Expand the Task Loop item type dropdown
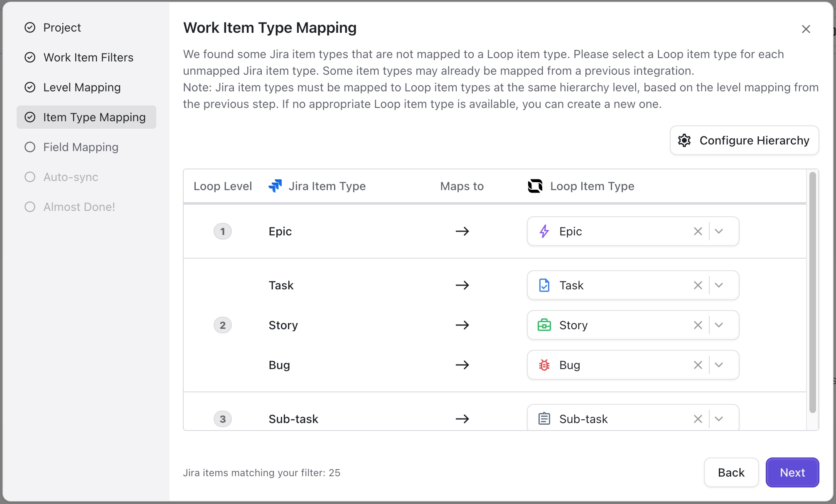This screenshot has width=836, height=504. pyautogui.click(x=719, y=285)
